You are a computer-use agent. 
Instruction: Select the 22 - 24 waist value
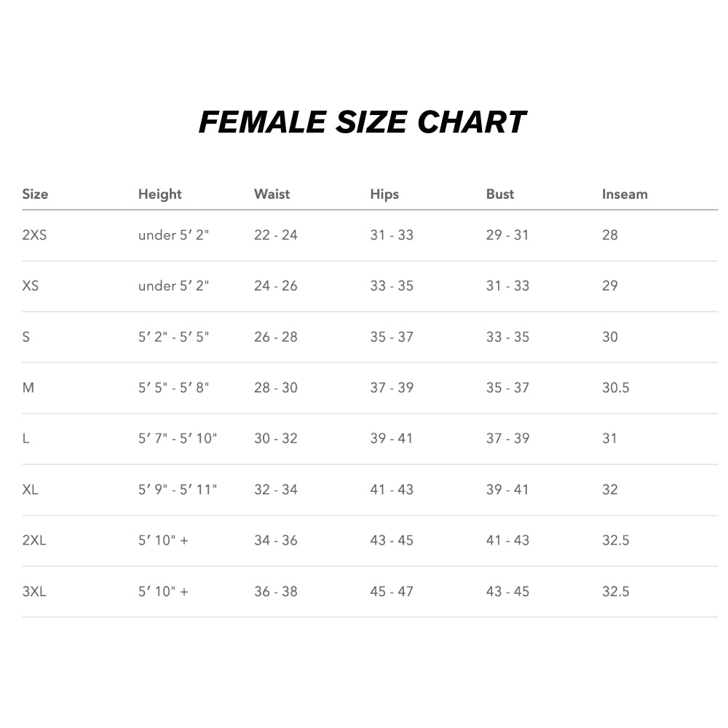tap(275, 235)
